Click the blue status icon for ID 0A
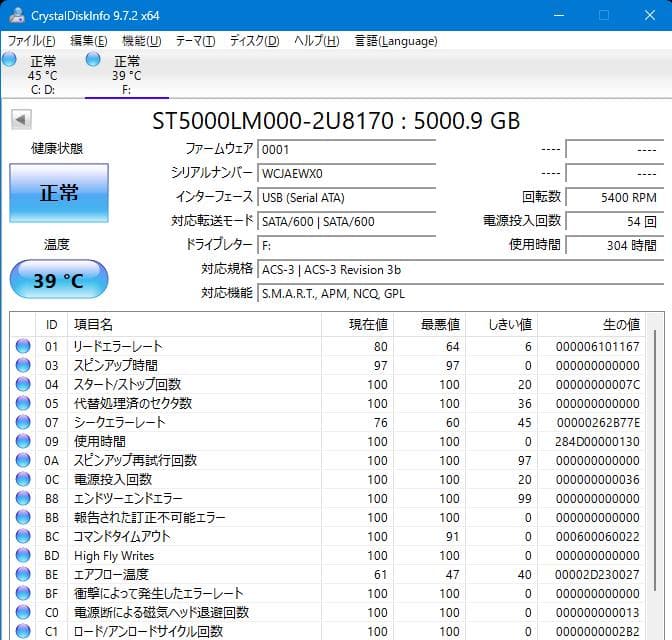The height and width of the screenshot is (640, 672). tap(23, 460)
